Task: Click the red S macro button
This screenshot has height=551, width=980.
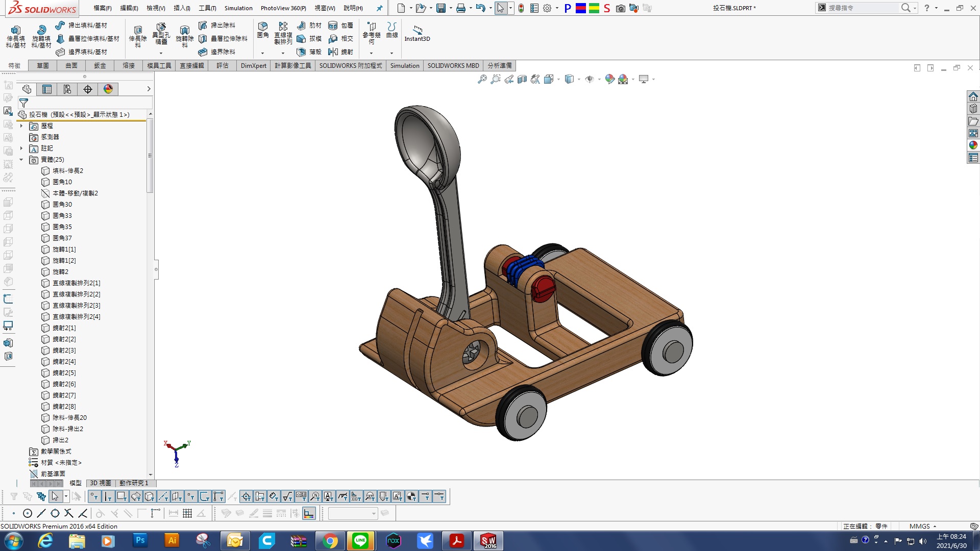Action: coord(607,8)
